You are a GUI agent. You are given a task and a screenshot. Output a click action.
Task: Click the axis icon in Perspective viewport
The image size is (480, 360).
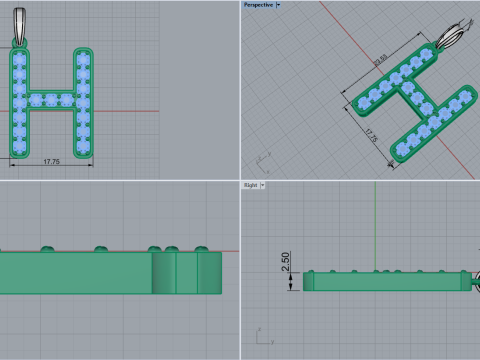click(264, 162)
